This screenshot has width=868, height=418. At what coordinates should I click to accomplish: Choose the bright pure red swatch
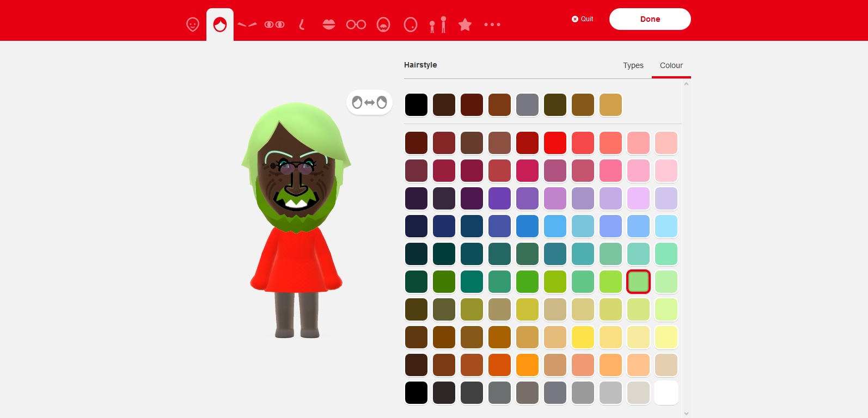point(555,143)
